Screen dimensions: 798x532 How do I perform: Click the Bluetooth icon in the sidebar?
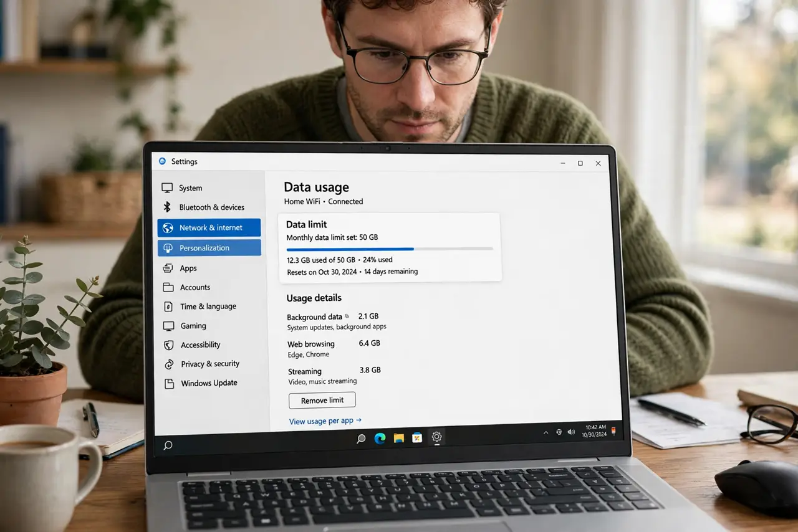click(x=167, y=207)
